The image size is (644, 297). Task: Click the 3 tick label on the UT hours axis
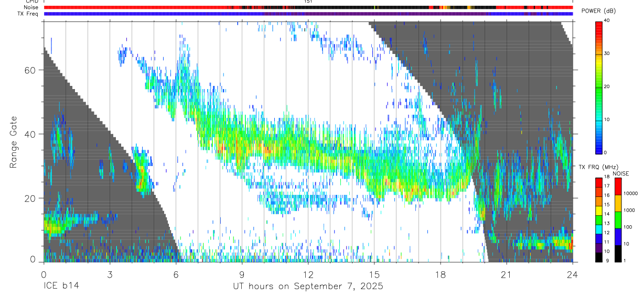coord(110,274)
